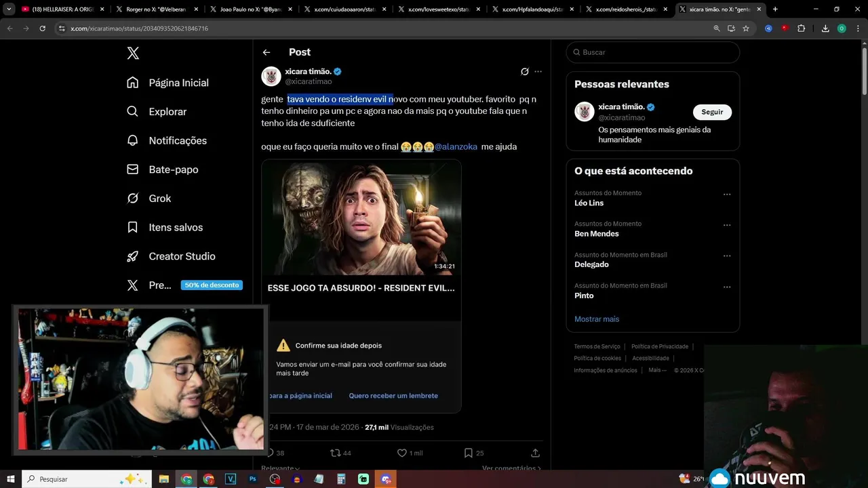Open options for Ben Mendes trend
Viewport: 868px width, 488px height.
(x=727, y=225)
